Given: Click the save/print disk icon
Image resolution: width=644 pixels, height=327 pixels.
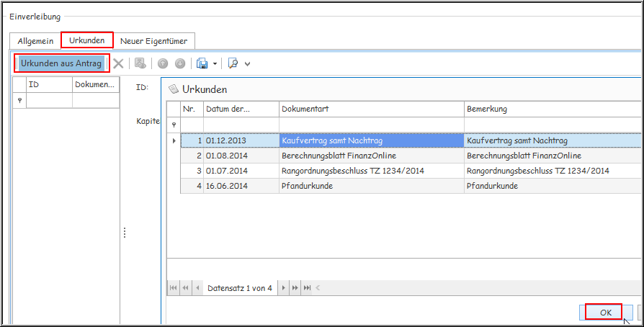Looking at the screenshot, I should pos(202,63).
